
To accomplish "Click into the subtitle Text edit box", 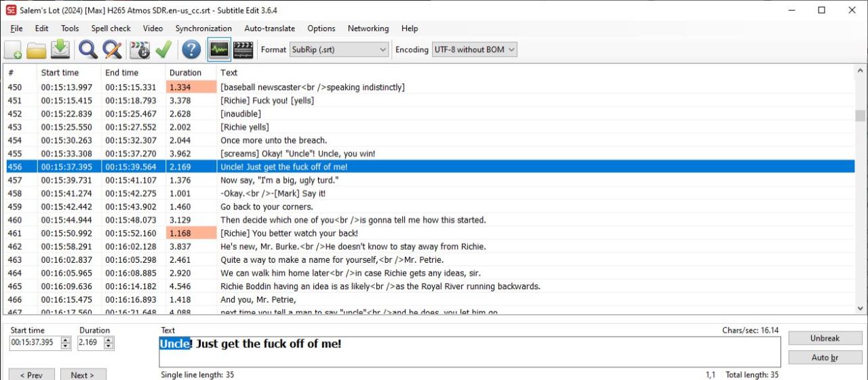I will (470, 352).
